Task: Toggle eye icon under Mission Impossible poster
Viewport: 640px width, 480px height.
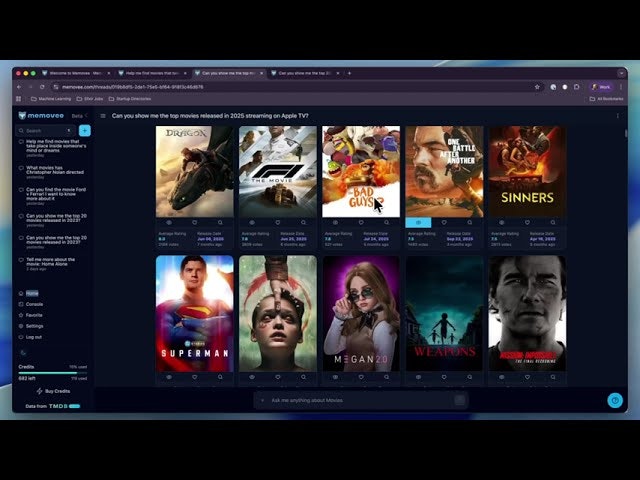Action: (502, 377)
